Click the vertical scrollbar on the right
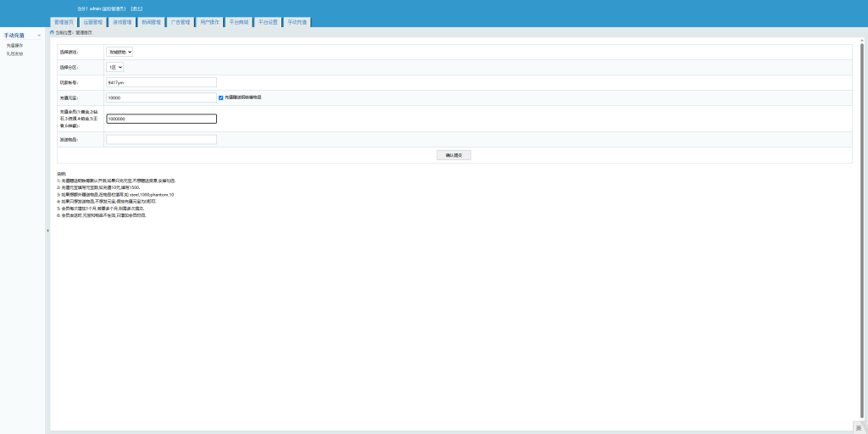Image resolution: width=868 pixels, height=434 pixels. click(861, 127)
